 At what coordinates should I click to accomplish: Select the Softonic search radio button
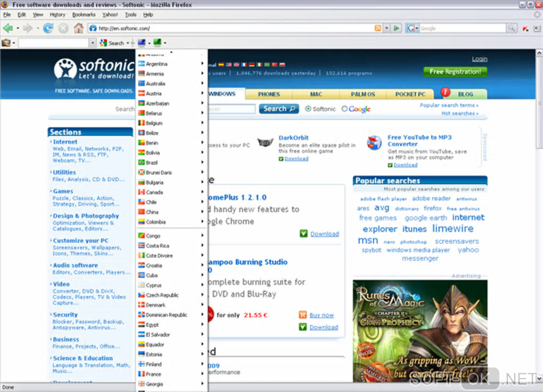[308, 109]
